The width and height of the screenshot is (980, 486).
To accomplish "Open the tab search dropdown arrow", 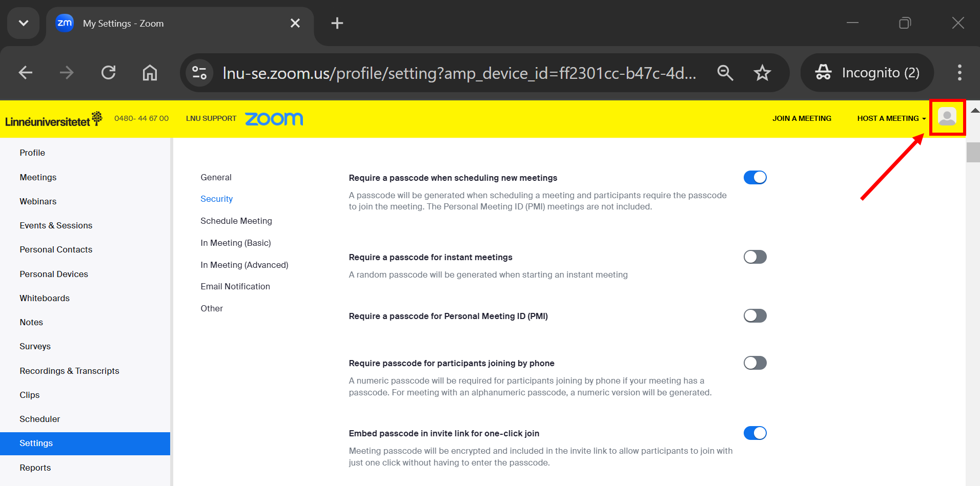I will click(x=24, y=23).
